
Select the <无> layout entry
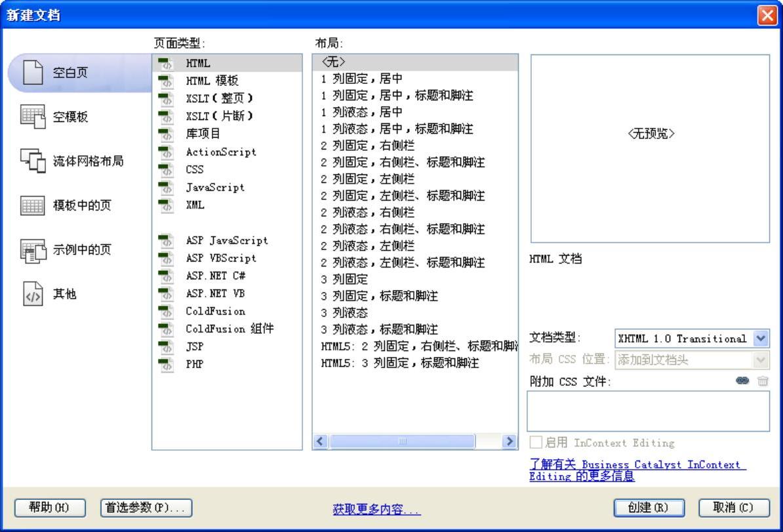point(416,62)
